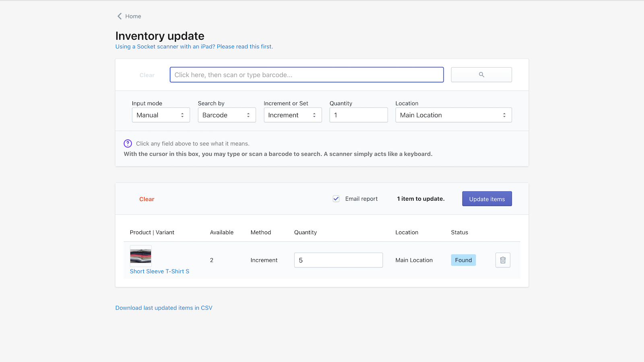Click the magnifying glass search button
The height and width of the screenshot is (362, 644).
(481, 75)
